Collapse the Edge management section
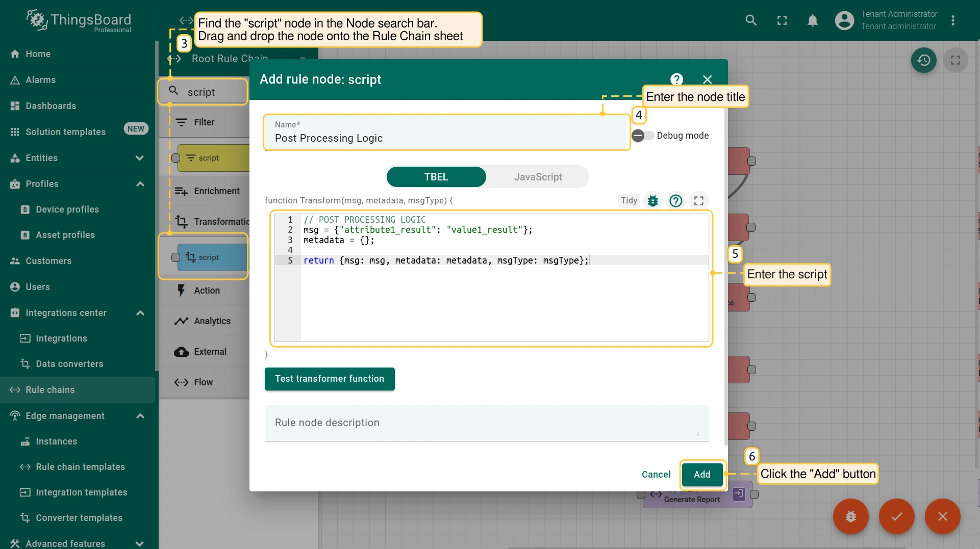Screen dimensions: 980x549 pos(140,416)
